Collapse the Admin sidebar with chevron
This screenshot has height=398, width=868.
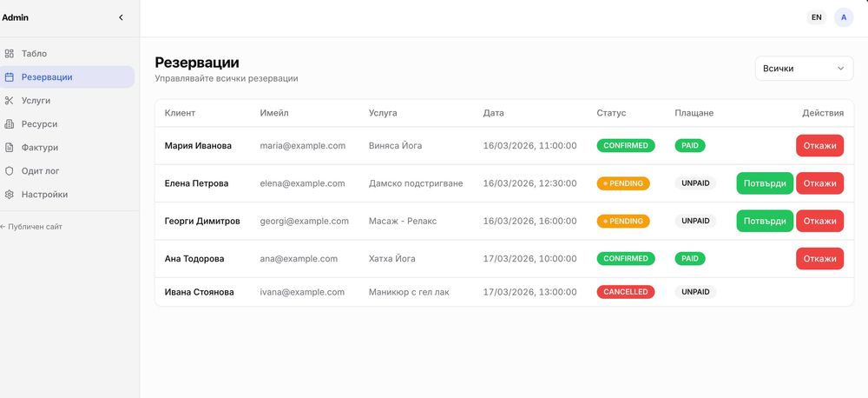(x=122, y=17)
